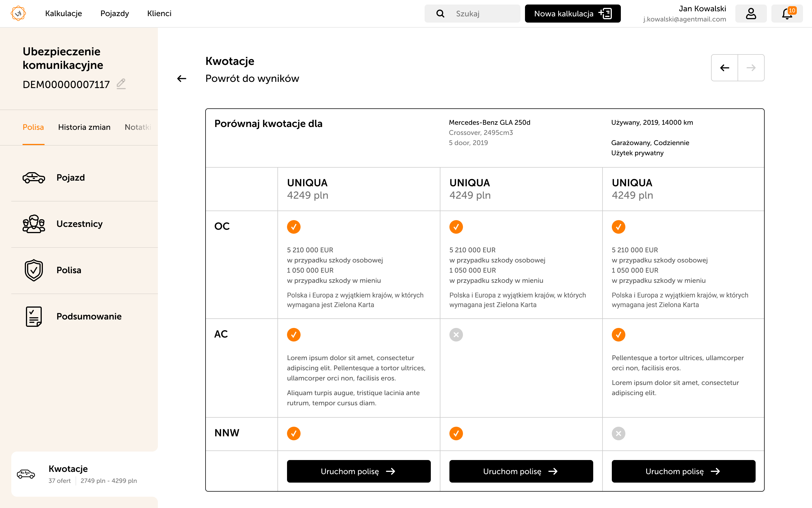Go to previous quotes with left arrow button
The width and height of the screenshot is (812, 508).
click(724, 68)
